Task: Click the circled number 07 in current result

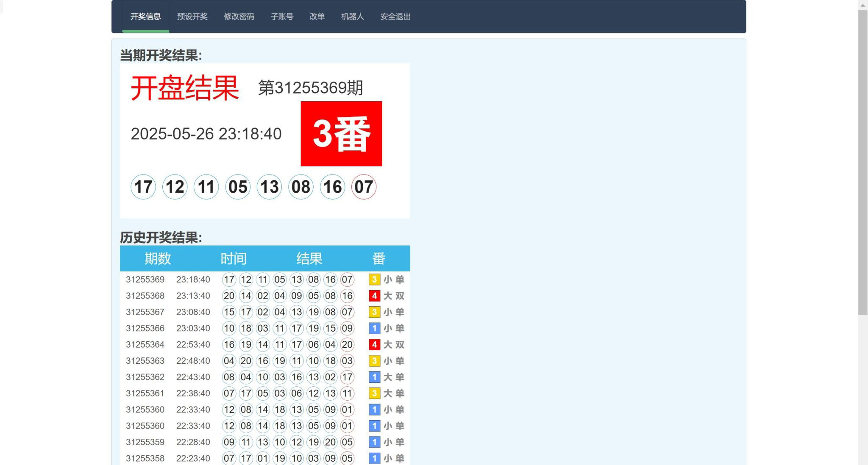Action: [x=364, y=186]
